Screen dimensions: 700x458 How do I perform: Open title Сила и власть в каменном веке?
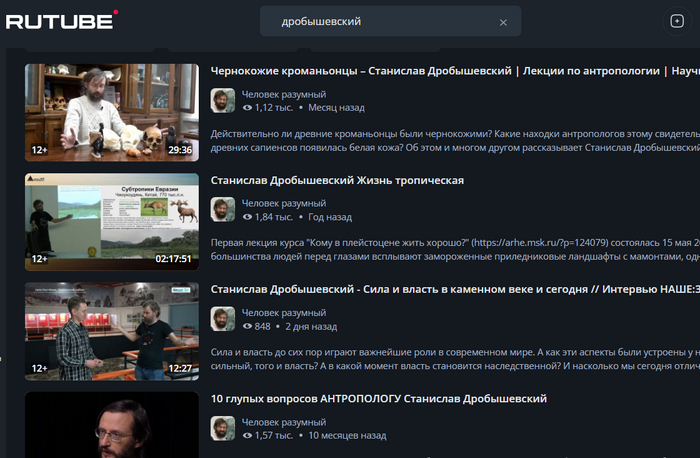[x=455, y=289]
